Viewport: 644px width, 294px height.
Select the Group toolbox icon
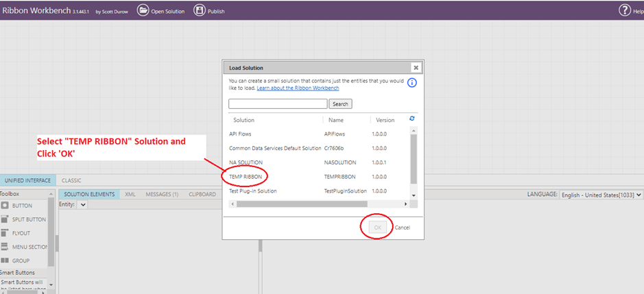(x=5, y=260)
